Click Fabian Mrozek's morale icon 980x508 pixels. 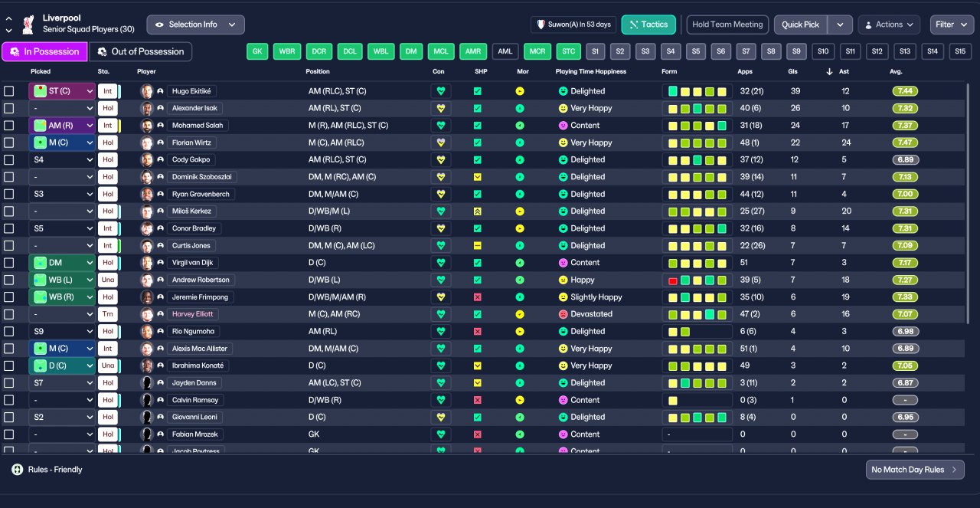click(x=520, y=434)
